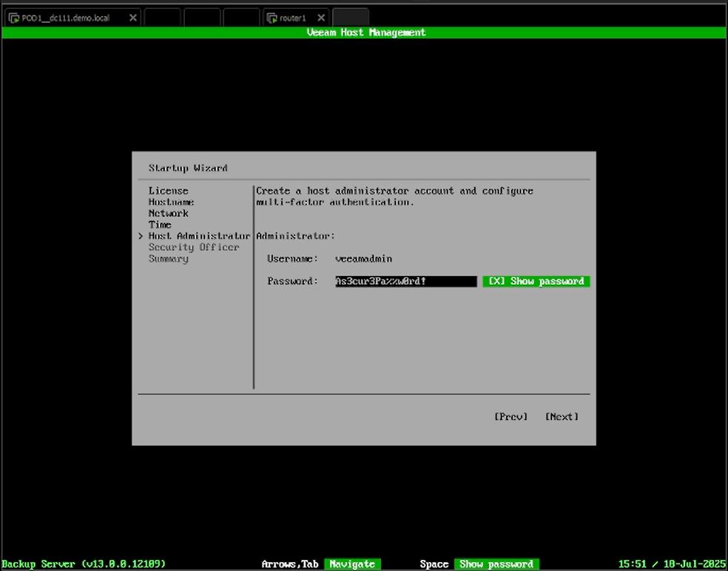Close the router1 console tab
The height and width of the screenshot is (571, 728).
[x=321, y=18]
